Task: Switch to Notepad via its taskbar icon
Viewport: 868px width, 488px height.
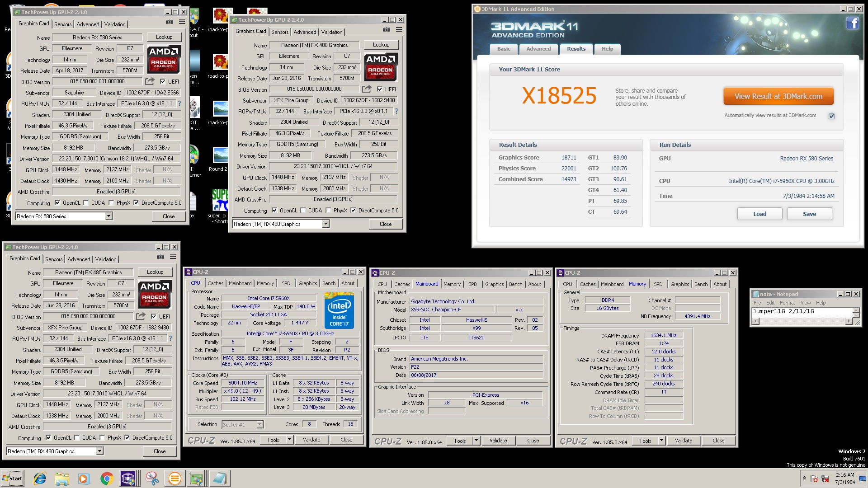Action: (x=220, y=479)
